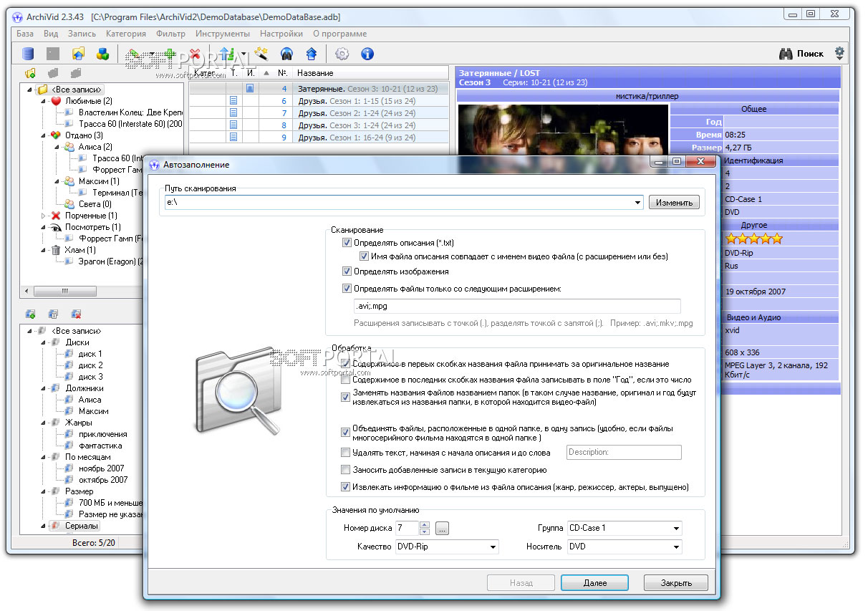Open the 'Фильтр' menu
The width and height of the screenshot is (868, 611).
tap(170, 34)
